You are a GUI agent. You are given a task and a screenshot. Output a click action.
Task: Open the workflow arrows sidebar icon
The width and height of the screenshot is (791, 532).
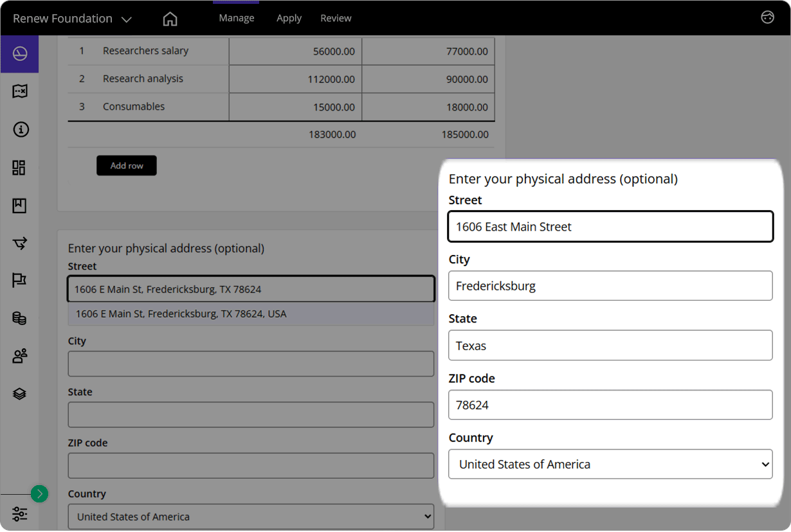(20, 243)
